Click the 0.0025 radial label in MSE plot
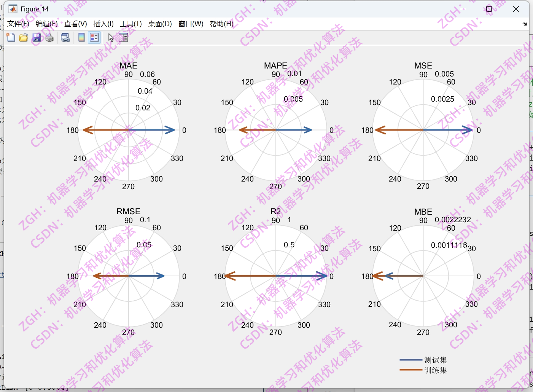Screen dimensions: 533x392 pos(443,99)
